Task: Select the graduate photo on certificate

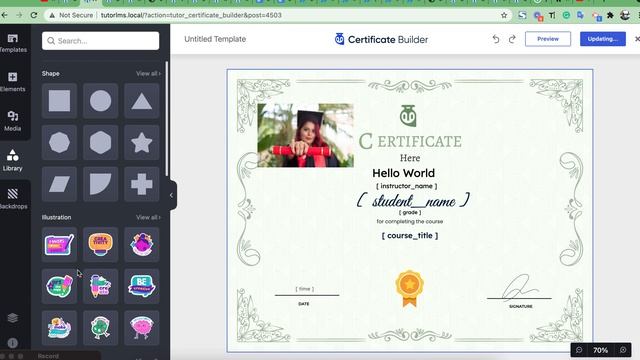Action: pos(305,135)
